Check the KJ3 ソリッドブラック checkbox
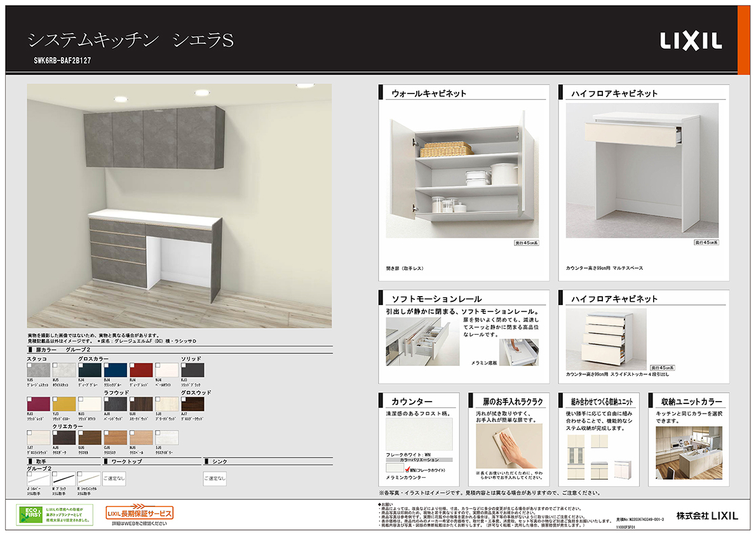The height and width of the screenshot is (535, 756). click(x=184, y=366)
